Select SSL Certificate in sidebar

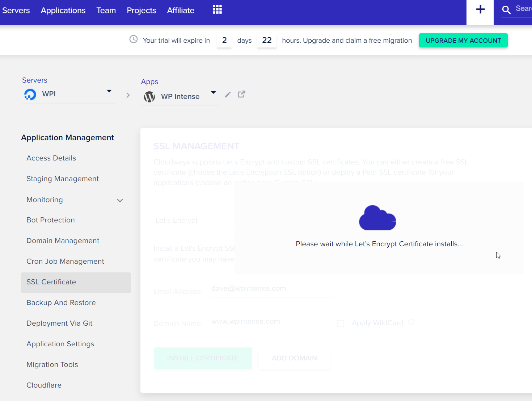pos(76,283)
